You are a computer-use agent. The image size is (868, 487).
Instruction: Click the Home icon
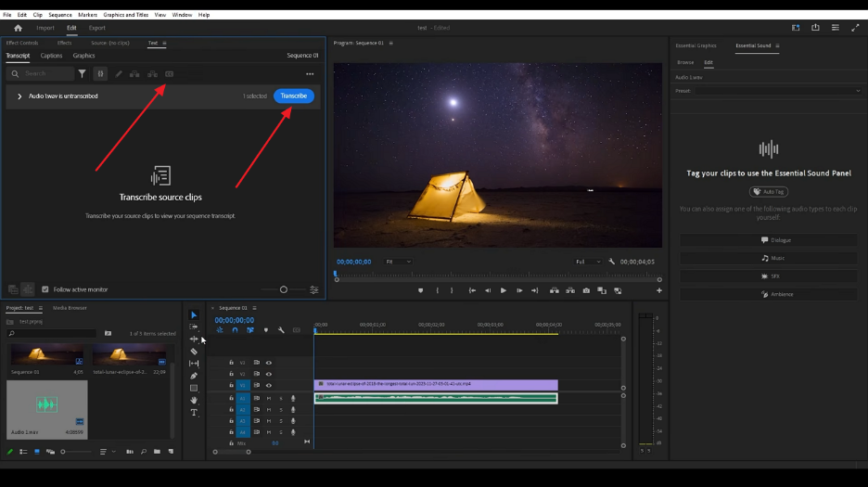click(x=19, y=28)
